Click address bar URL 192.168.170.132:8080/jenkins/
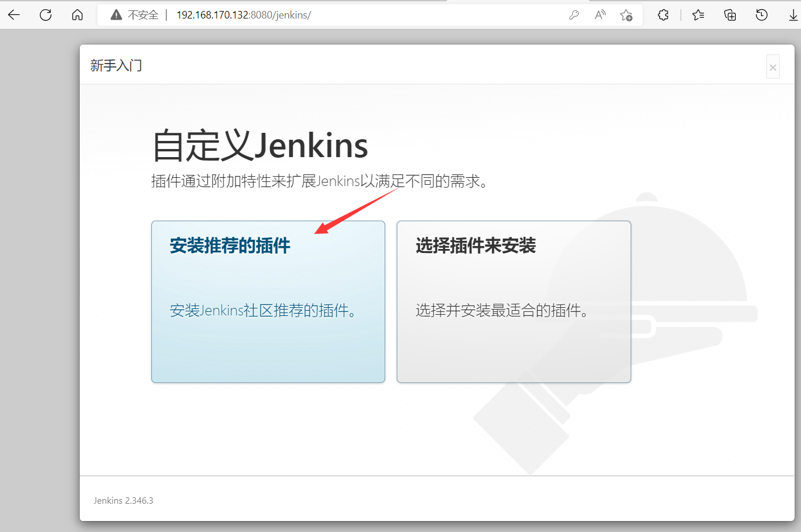 tap(244, 15)
